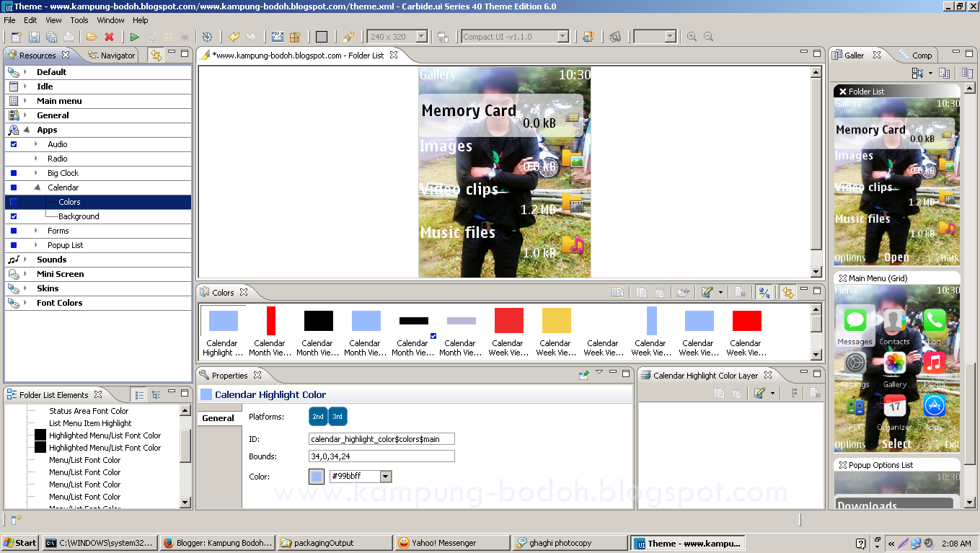This screenshot has height=553, width=980.
Task: Open ghaghi photocopy taskbar button
Action: coord(570,543)
